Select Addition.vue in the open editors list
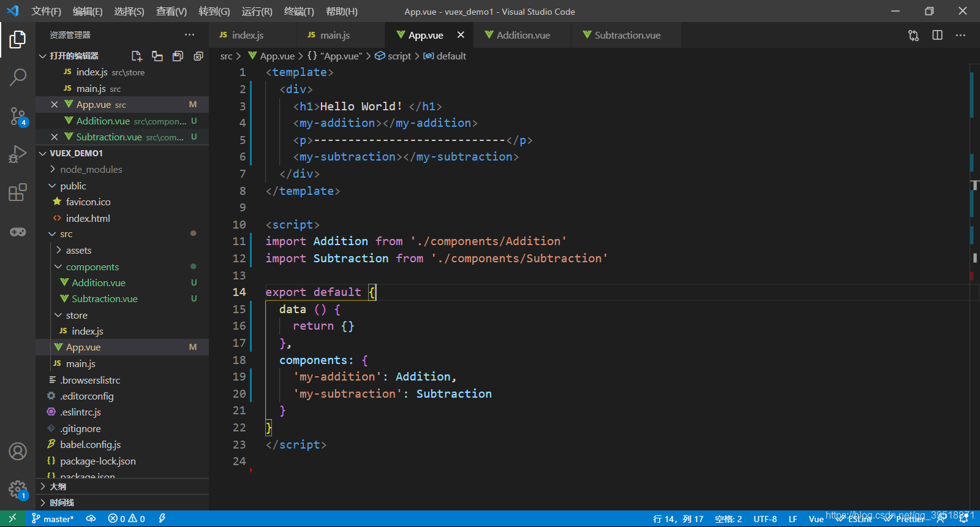The image size is (980, 527). 122,121
